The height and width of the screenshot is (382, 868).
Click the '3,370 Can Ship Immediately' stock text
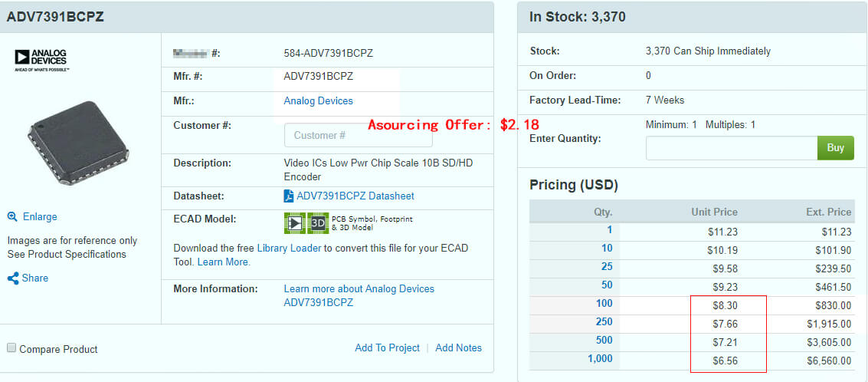click(708, 51)
